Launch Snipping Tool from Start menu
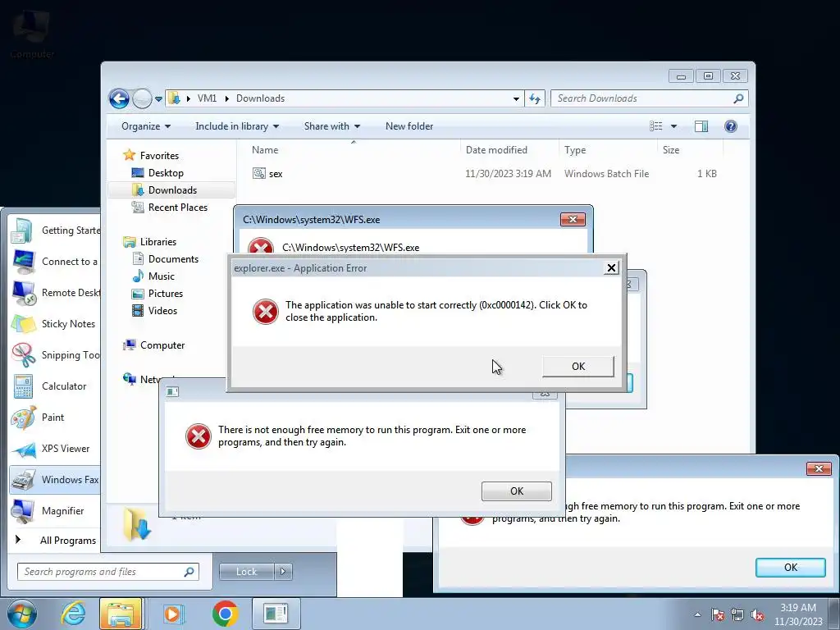Viewport: 840px width, 630px height. (56, 354)
